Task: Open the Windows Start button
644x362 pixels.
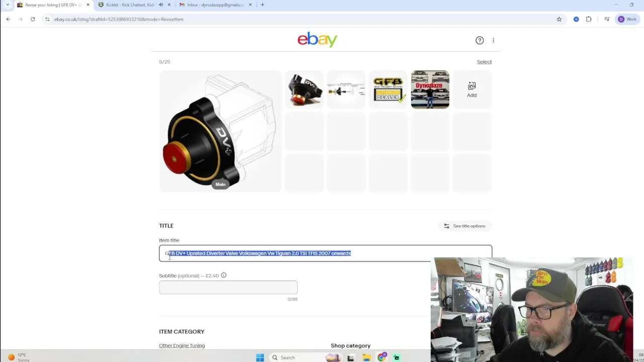Action: (x=260, y=357)
